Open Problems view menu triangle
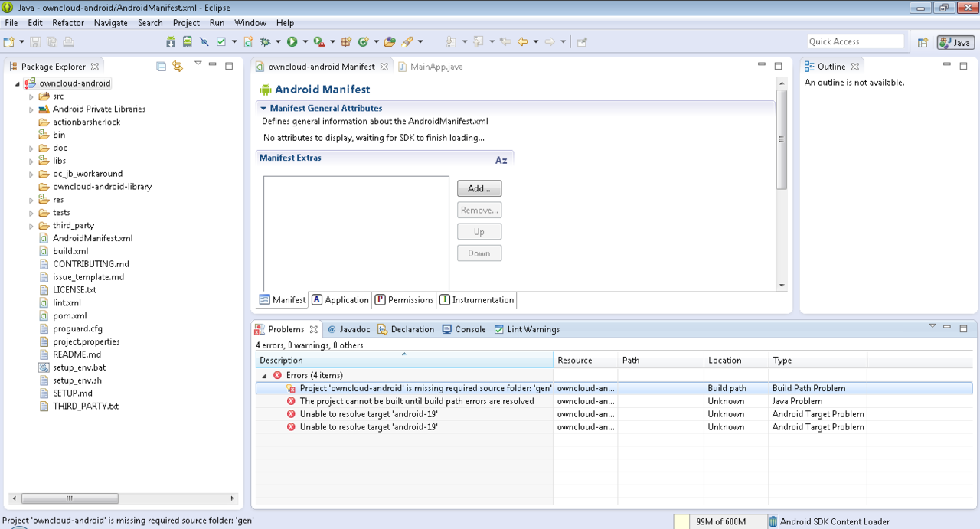The image size is (980, 529). pos(932,326)
